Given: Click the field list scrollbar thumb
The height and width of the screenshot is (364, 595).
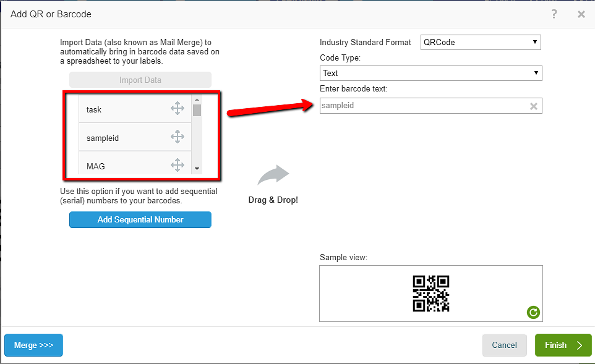Looking at the screenshot, I should tap(197, 111).
